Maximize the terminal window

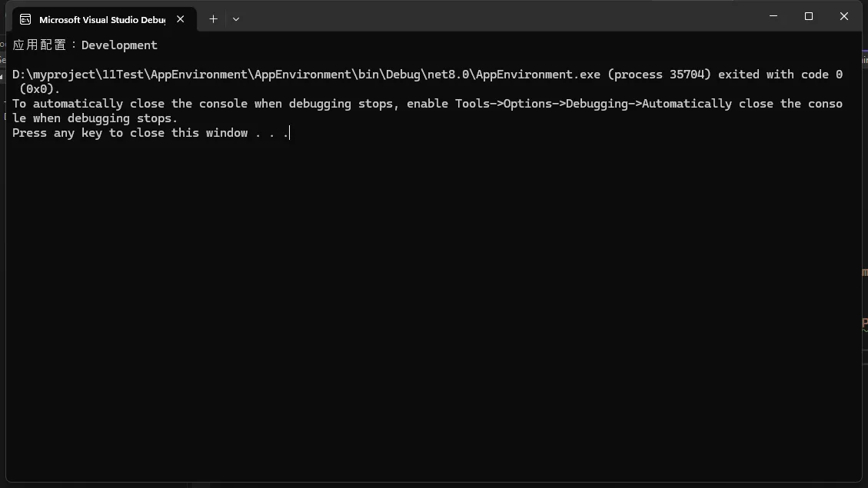point(808,16)
